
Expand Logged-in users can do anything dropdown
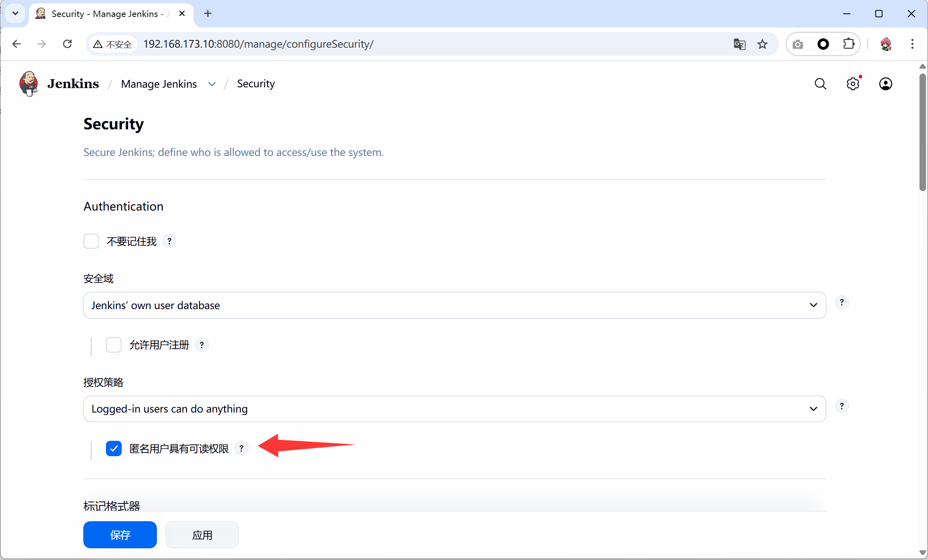point(454,409)
